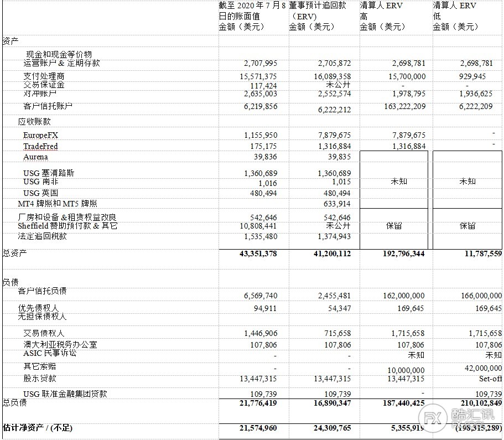
Task: Click the '支付处理商' row label
Action: [x=44, y=76]
